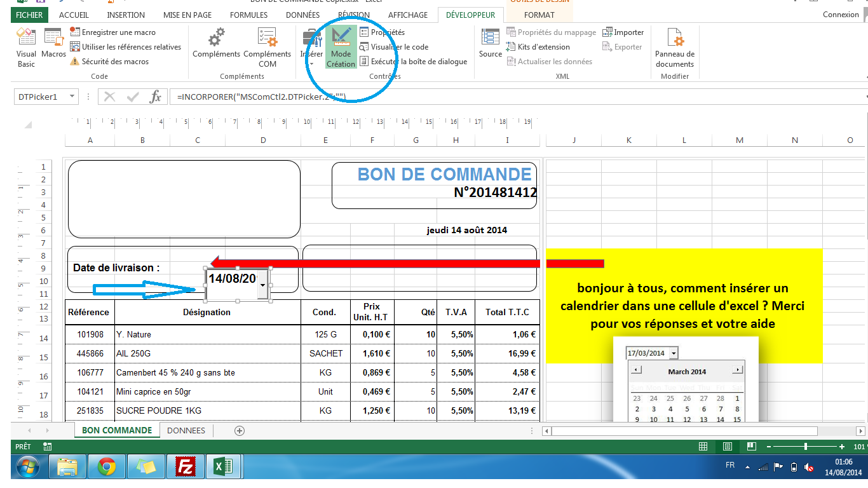
Task: Click the zoom out minus button
Action: 769,447
